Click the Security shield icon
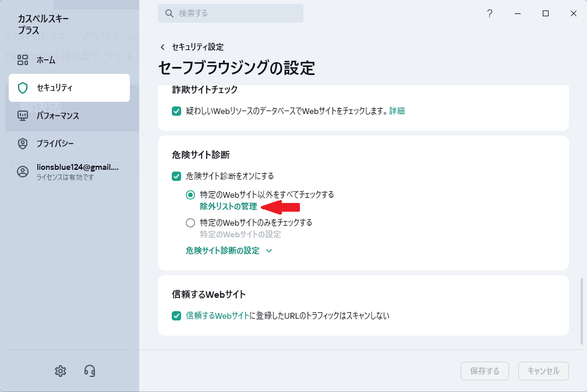 coord(23,88)
